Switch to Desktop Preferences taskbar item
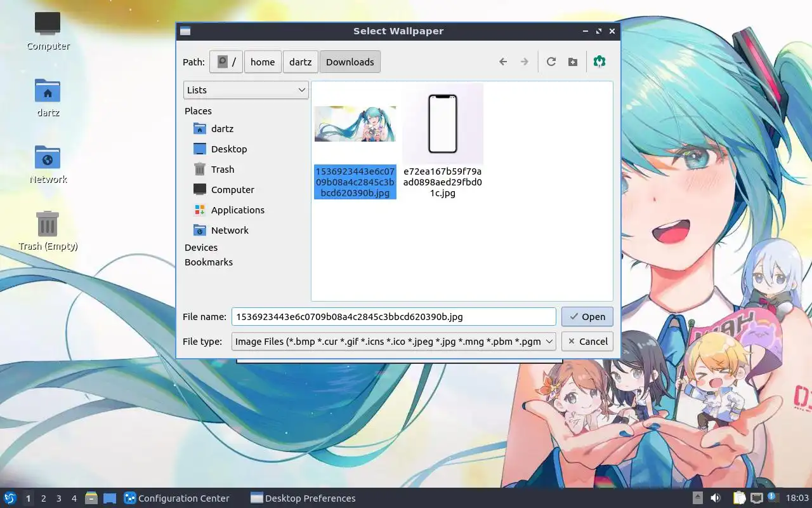The width and height of the screenshot is (812, 508). (x=303, y=498)
